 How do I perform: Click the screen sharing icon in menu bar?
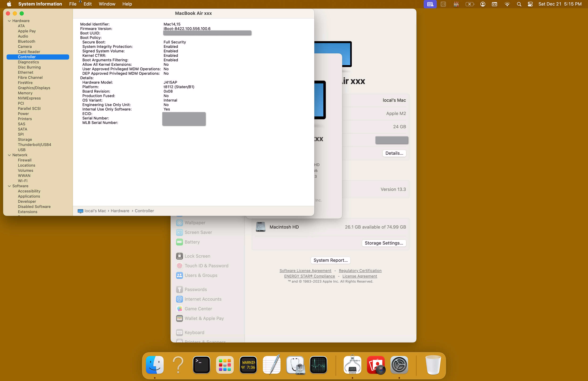pos(430,4)
